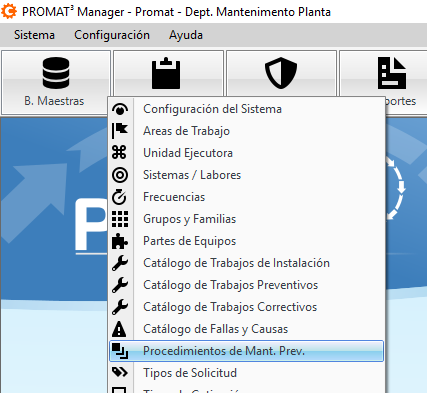Click warning triangle icon beside Catálogo de Fallas
The width and height of the screenshot is (427, 393).
[x=119, y=329]
